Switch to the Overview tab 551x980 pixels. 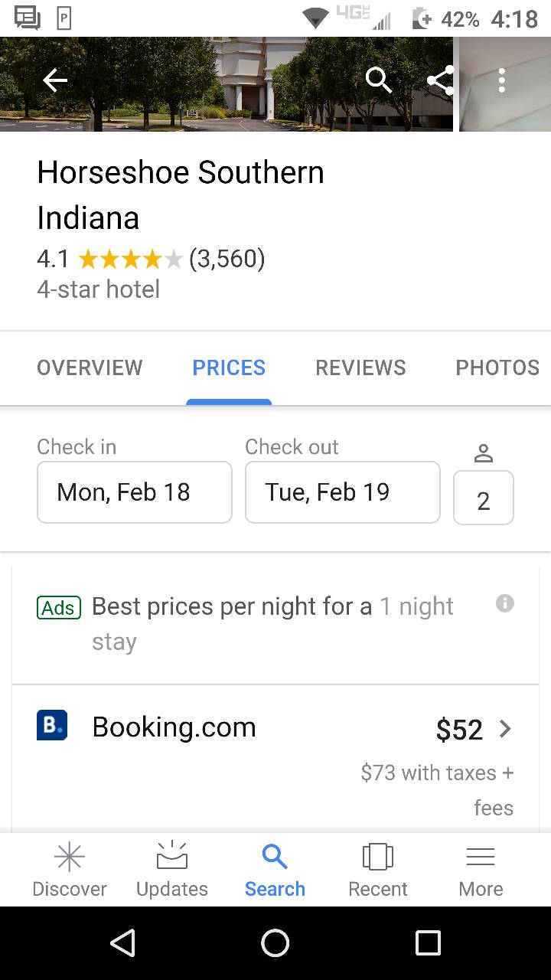tap(90, 368)
